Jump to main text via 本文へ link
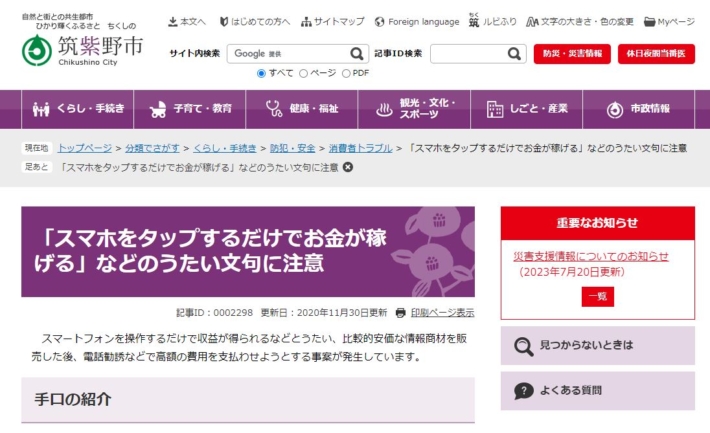Screen dimensions: 710x433 pyautogui.click(x=187, y=22)
